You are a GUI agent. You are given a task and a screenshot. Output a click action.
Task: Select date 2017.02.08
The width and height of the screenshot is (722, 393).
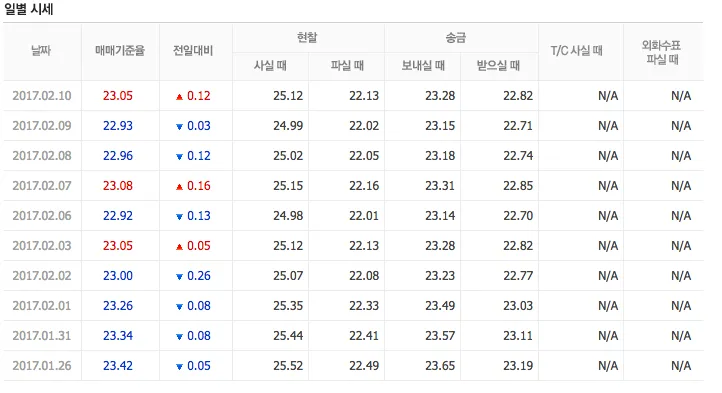tap(42, 155)
